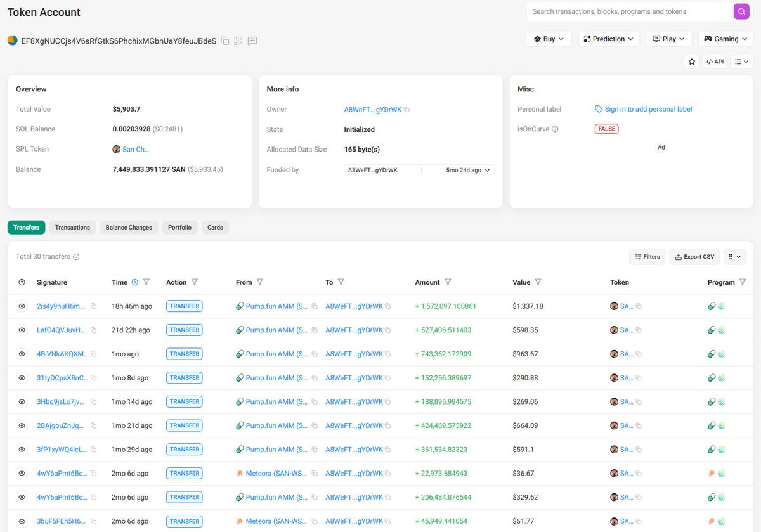Click the amount + 1,572,097.100861
Screen dimensions: 761x532
click(446, 306)
